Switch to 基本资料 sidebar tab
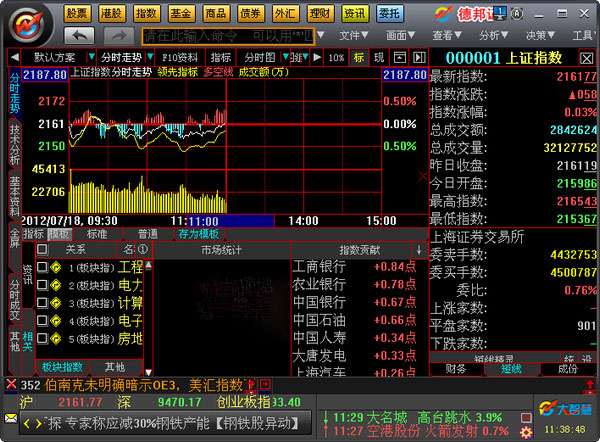 coord(14,200)
